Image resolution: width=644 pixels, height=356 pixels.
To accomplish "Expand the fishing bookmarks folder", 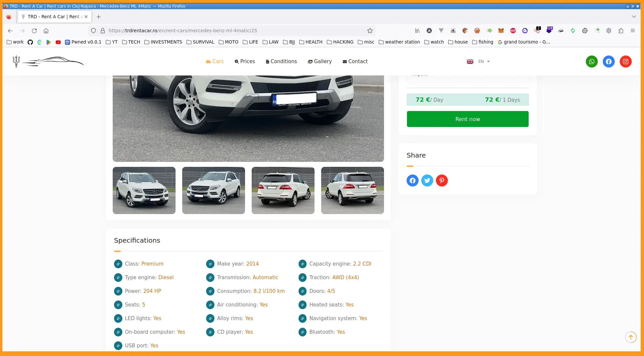I will (482, 42).
